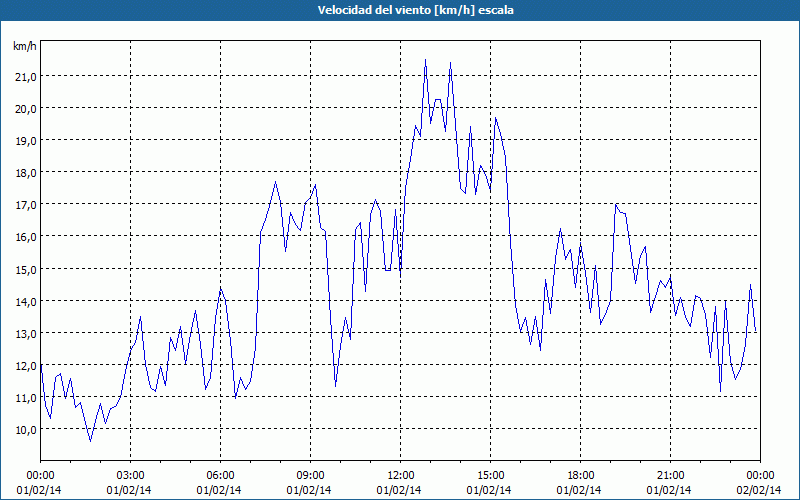Screen dimensions: 800x500
Task: Click the highest wind speed peak above 21,0
Action: (x=426, y=60)
